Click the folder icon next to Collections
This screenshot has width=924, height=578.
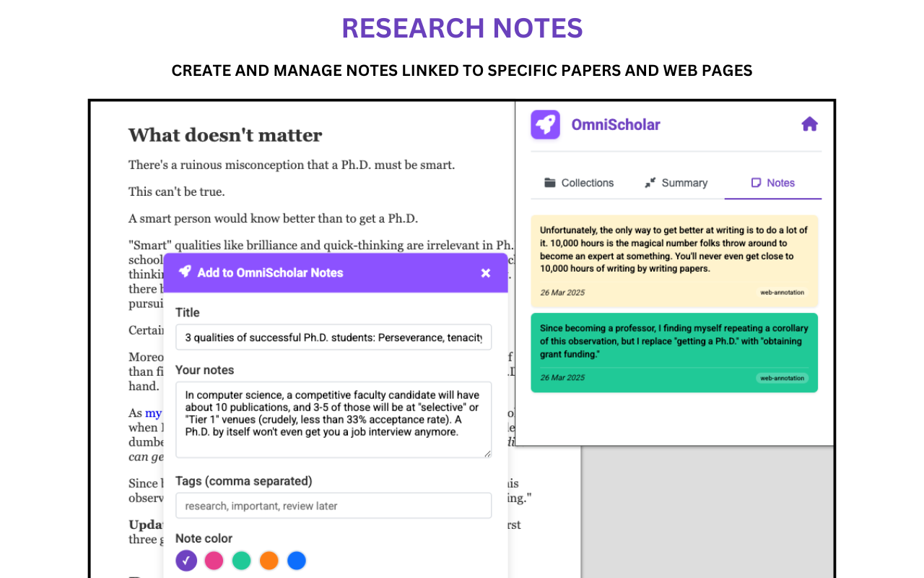pos(550,182)
